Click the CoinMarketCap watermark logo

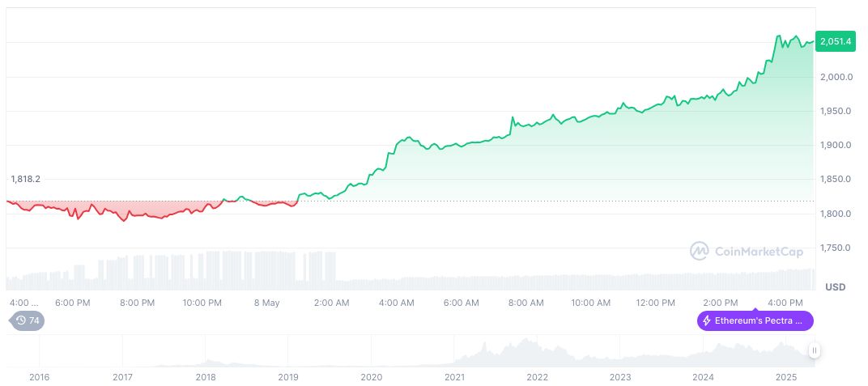[699, 251]
